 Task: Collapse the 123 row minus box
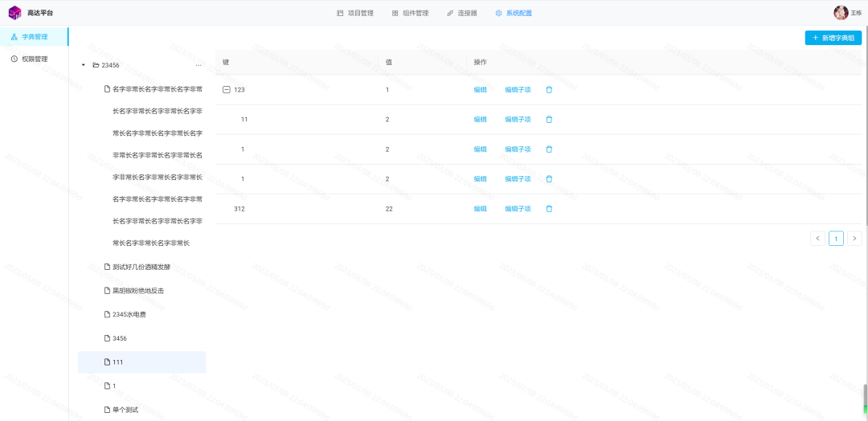(226, 90)
